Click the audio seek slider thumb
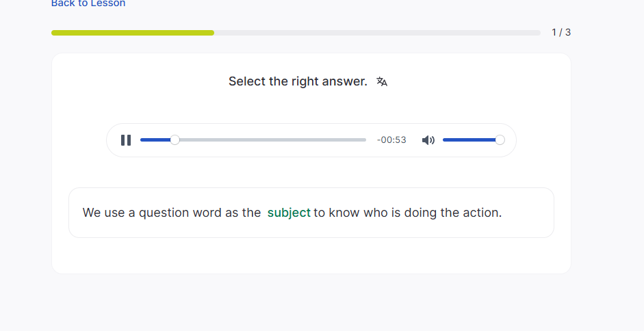Screen dimensions: 644x331 175,140
